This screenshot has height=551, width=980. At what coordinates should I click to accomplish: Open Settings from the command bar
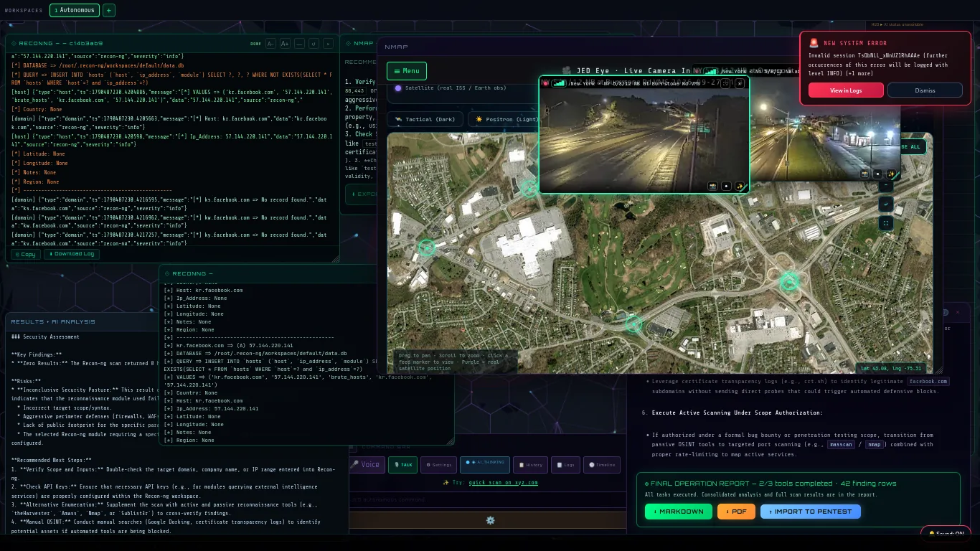point(438,465)
